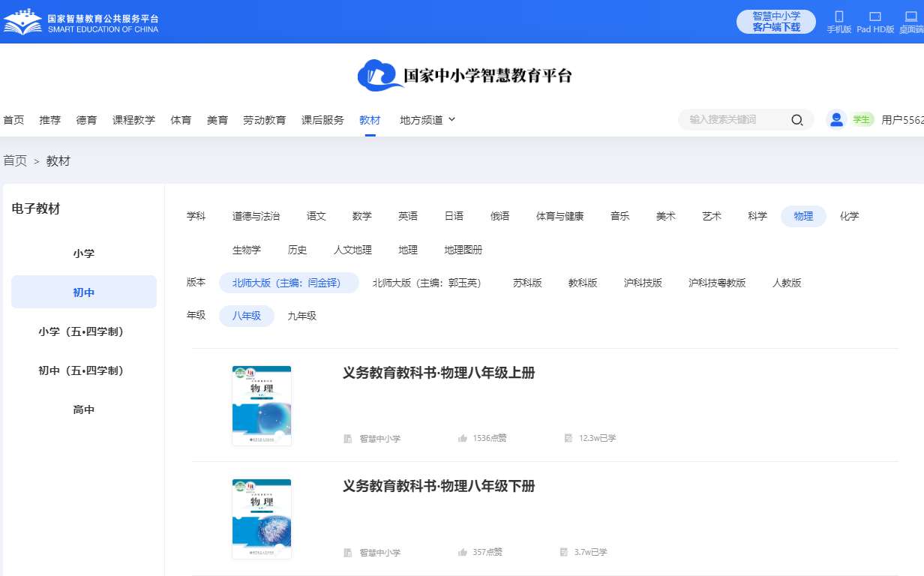Click the search keyword input field
The width and height of the screenshot is (924, 576).
pos(735,120)
